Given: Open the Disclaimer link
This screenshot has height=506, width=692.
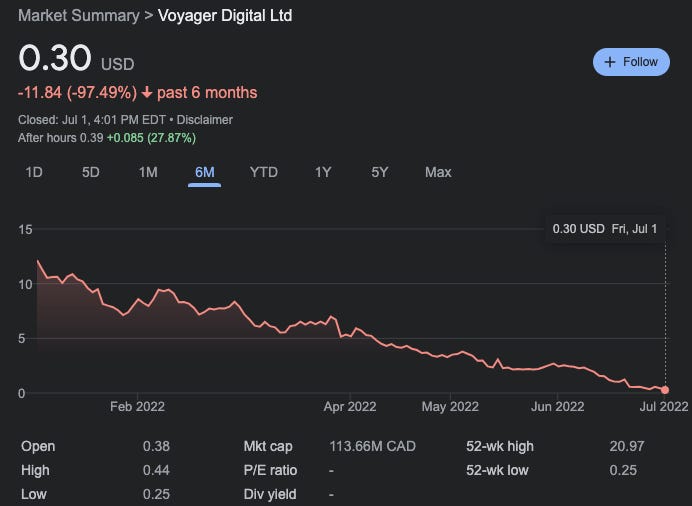Looking at the screenshot, I should 204,120.
